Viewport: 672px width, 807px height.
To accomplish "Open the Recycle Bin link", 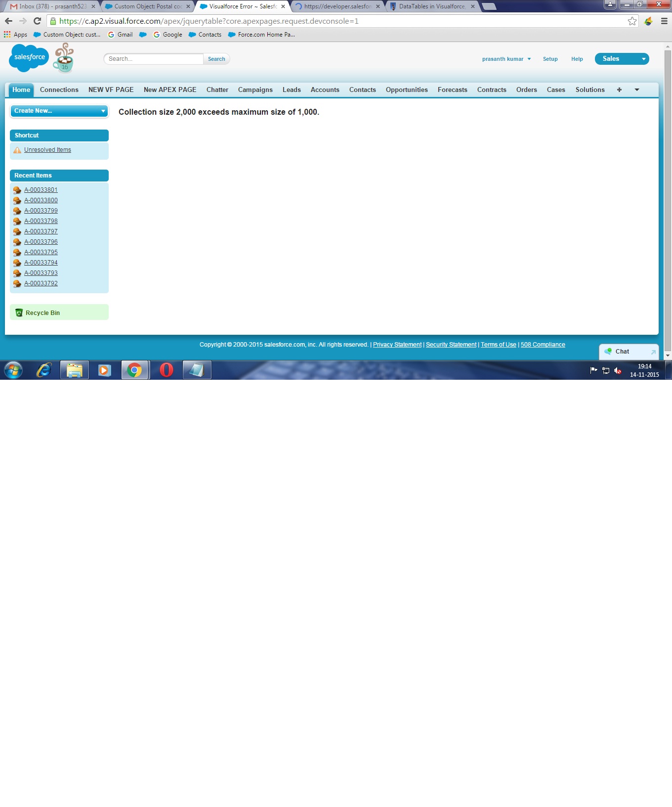I will [42, 313].
